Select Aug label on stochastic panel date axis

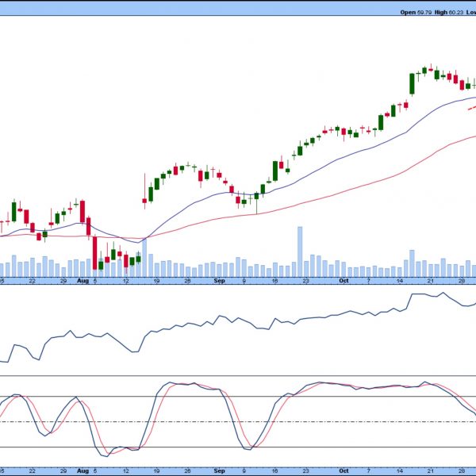(x=83, y=470)
